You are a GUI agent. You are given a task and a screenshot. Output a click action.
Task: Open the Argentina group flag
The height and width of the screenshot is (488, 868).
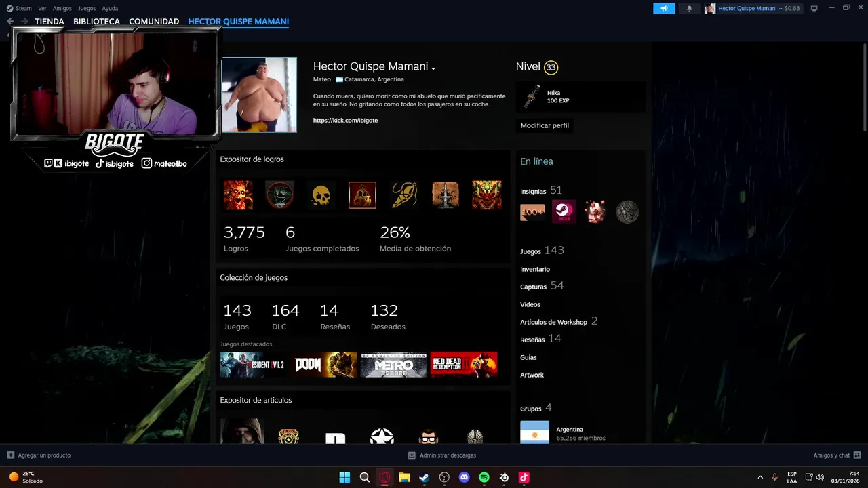pos(534,432)
